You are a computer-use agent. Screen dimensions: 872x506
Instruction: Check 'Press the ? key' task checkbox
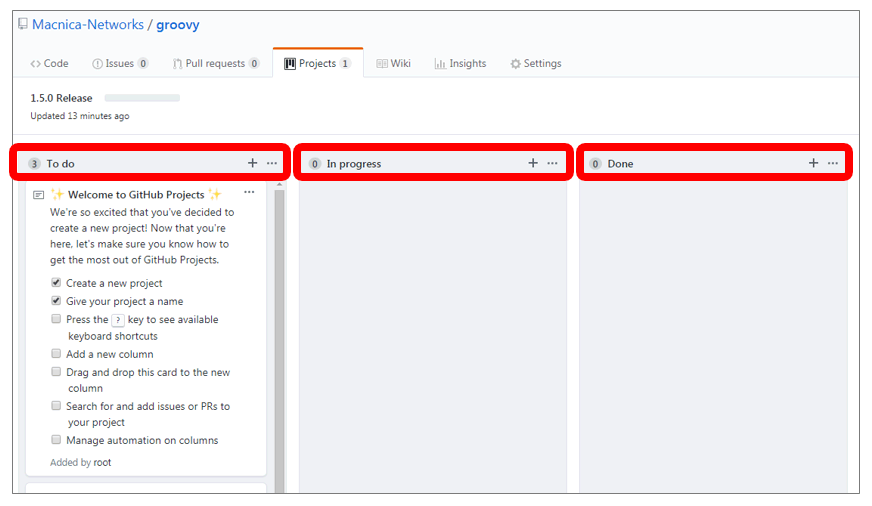click(56, 319)
